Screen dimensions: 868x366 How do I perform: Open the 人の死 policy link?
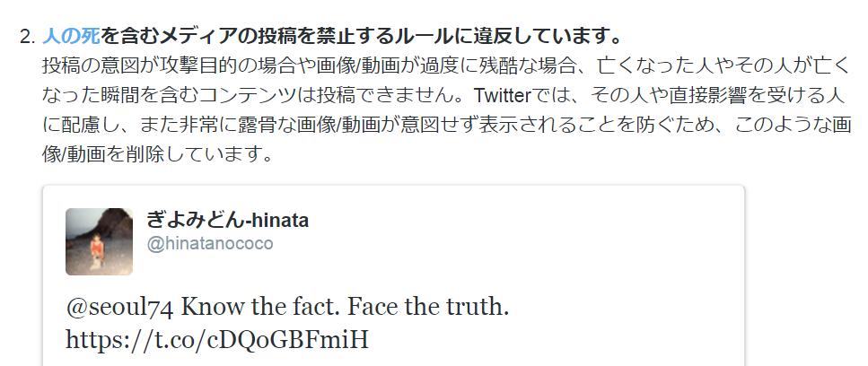71,37
